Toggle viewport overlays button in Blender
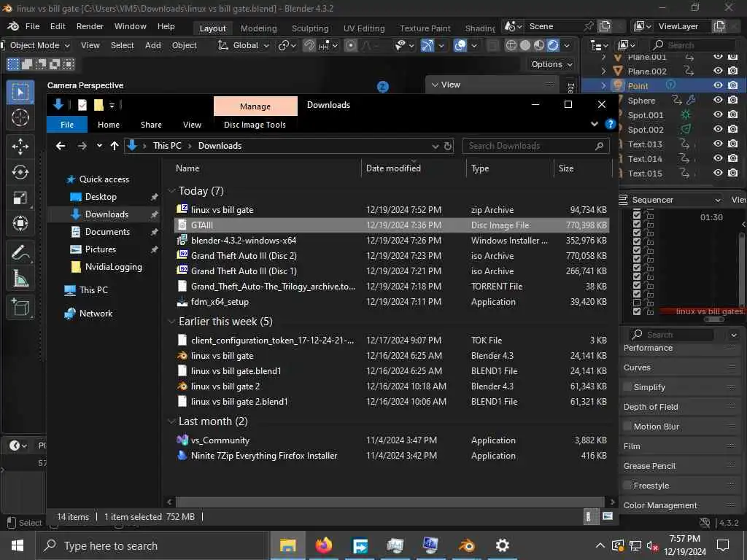The image size is (747, 560). 460,46
